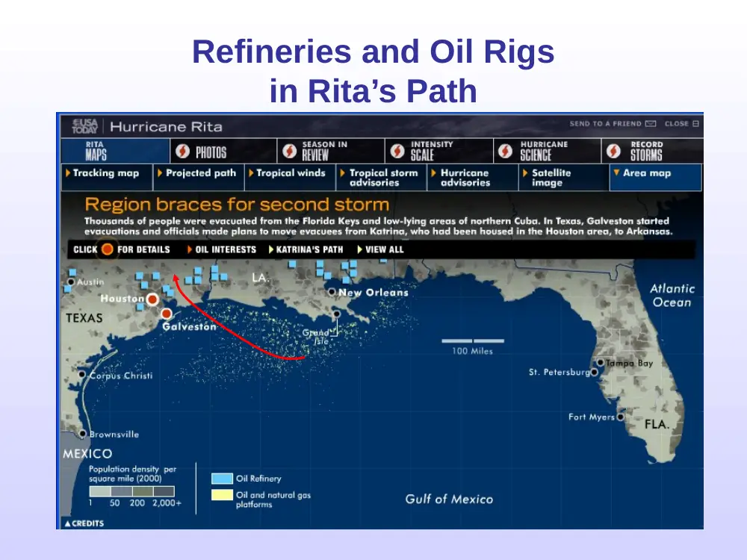Click the Austin city dot
This screenshot has width=747, height=560.
tap(71, 282)
